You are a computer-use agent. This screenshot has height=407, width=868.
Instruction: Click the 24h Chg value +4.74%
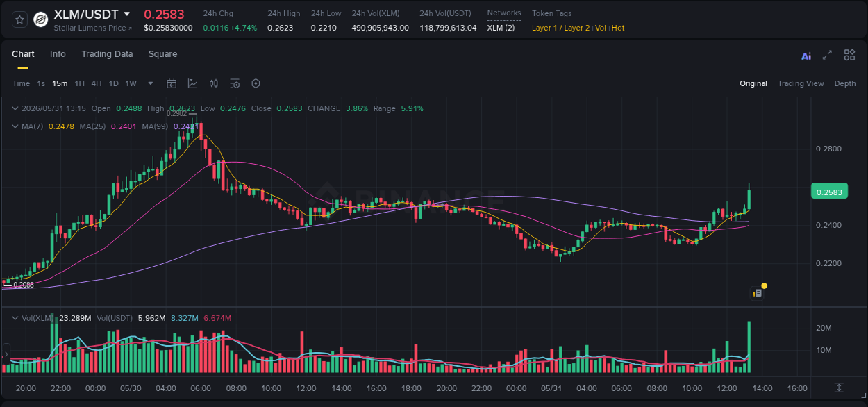coord(244,28)
